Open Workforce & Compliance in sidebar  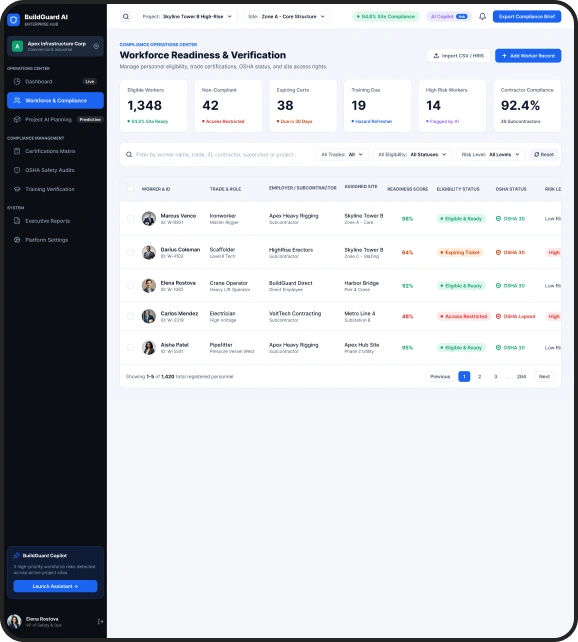pyautogui.click(x=55, y=100)
